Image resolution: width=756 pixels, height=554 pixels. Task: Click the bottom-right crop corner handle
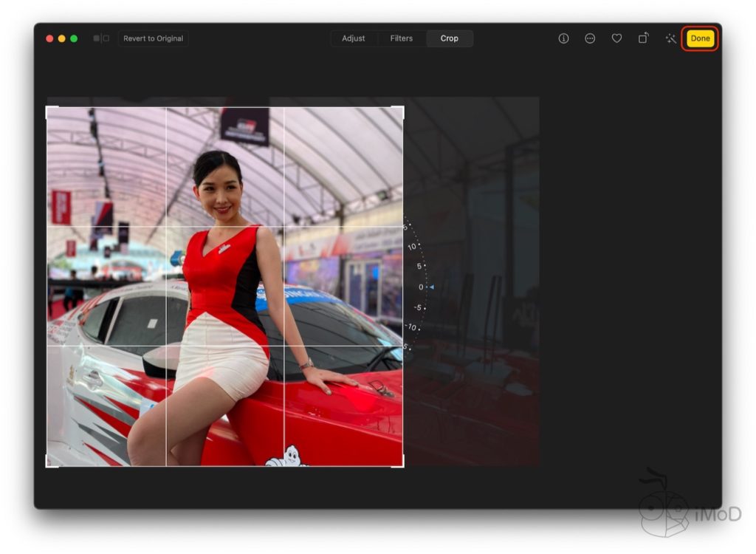402,465
